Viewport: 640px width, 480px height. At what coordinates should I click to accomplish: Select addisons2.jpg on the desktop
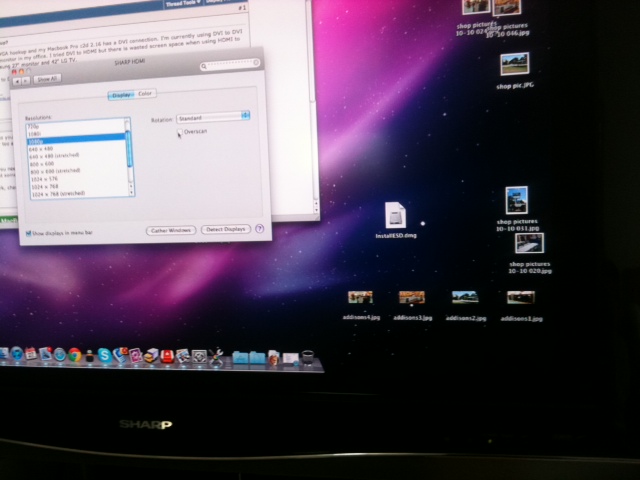[x=466, y=306]
